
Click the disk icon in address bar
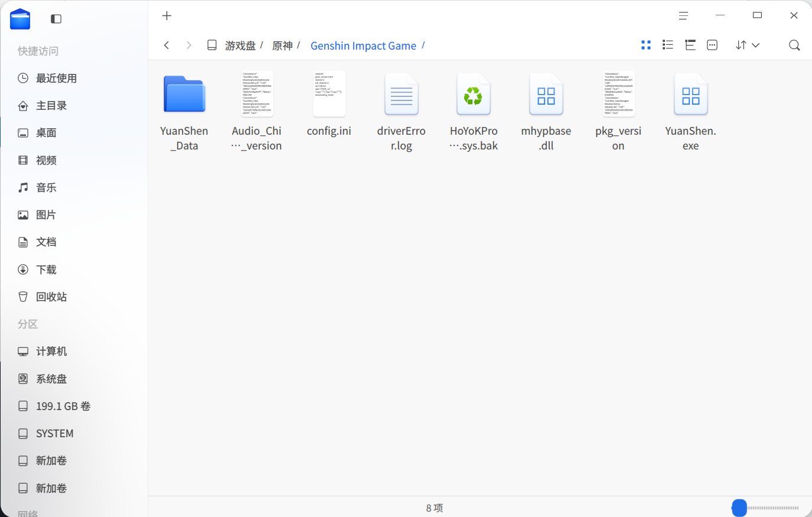212,45
